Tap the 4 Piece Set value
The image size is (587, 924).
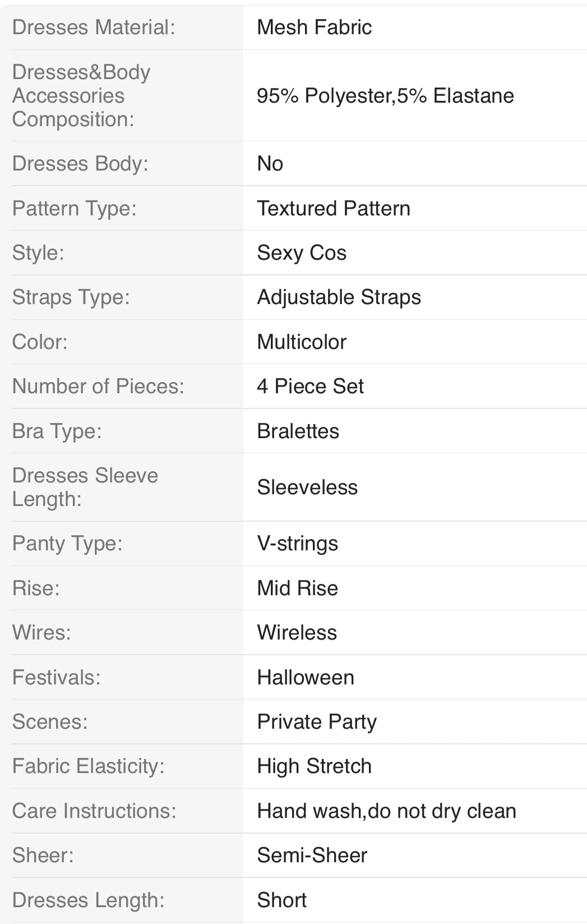coord(310,387)
